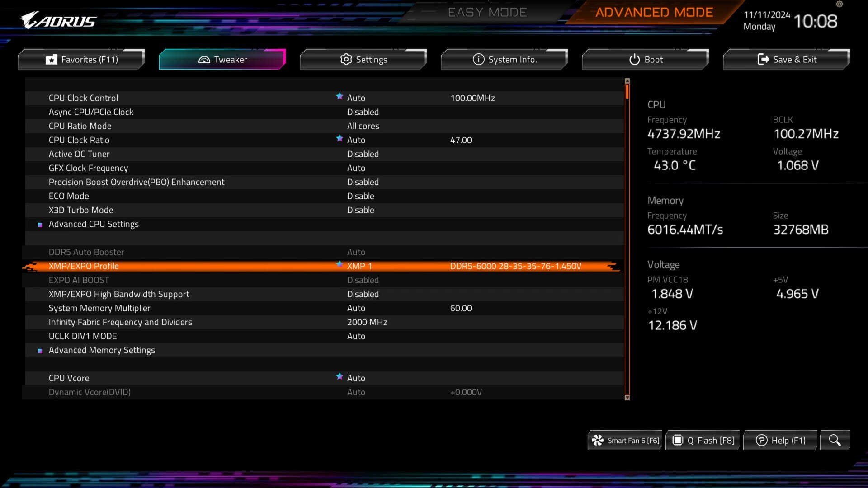
Task: Click the question mark icon on Help
Action: (761, 440)
